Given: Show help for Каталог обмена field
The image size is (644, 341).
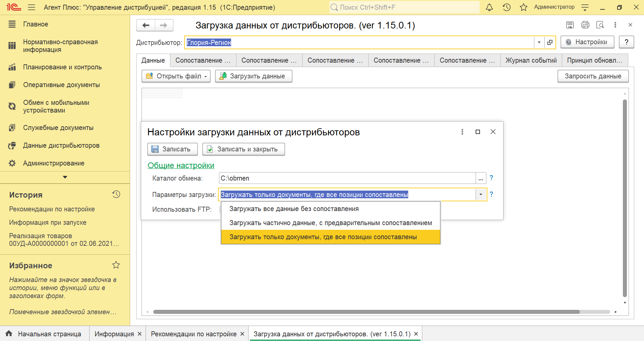Looking at the screenshot, I should (491, 178).
